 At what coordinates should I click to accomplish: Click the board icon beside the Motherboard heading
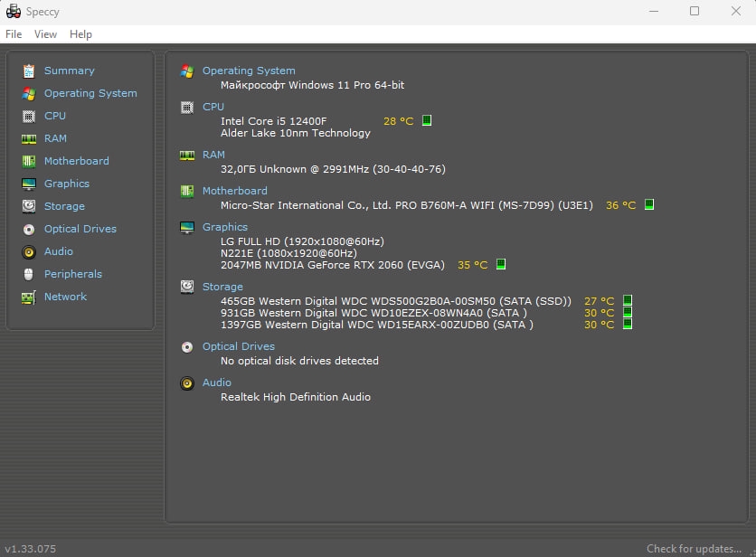[187, 192]
